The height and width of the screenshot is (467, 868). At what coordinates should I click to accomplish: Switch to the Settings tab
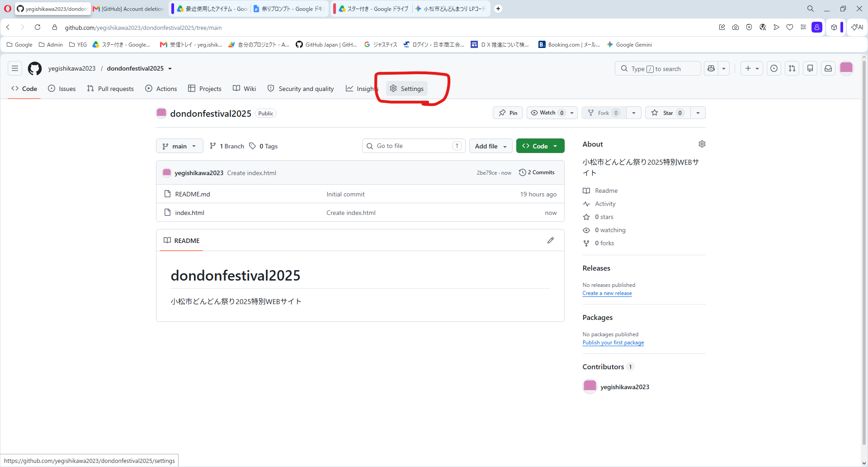tap(407, 89)
